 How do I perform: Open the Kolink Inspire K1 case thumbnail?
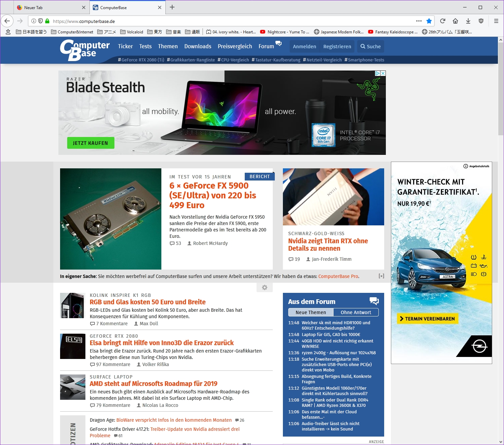tap(73, 306)
